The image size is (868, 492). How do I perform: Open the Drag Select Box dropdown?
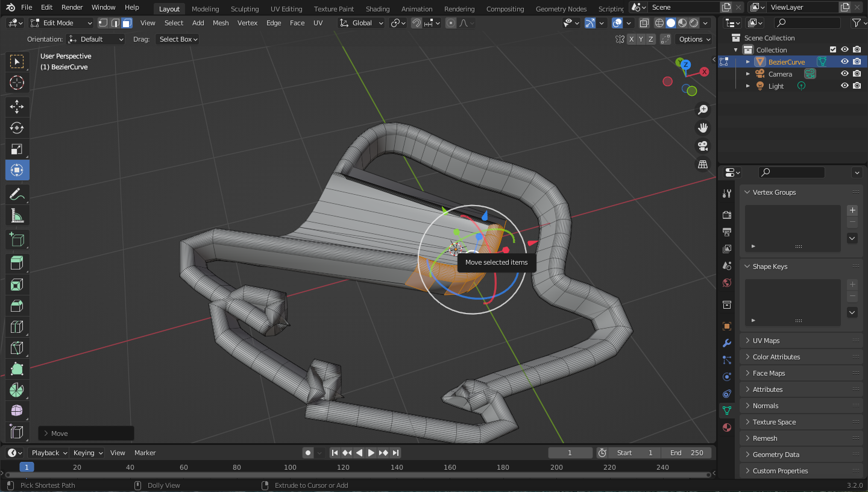177,39
